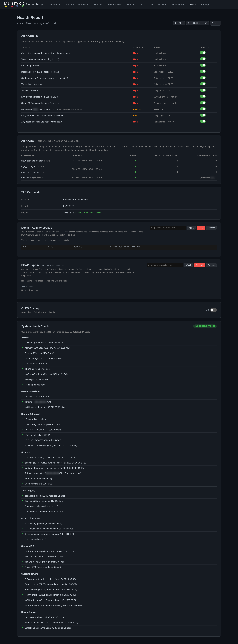Turn on the OLED Display switch
The width and height of the screenshot is (238, 644).
(x=214, y=310)
